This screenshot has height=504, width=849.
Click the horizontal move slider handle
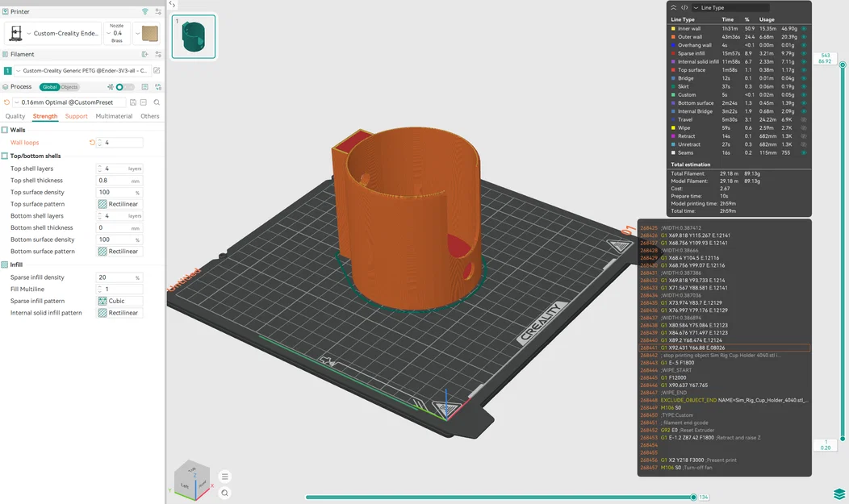pyautogui.click(x=693, y=497)
